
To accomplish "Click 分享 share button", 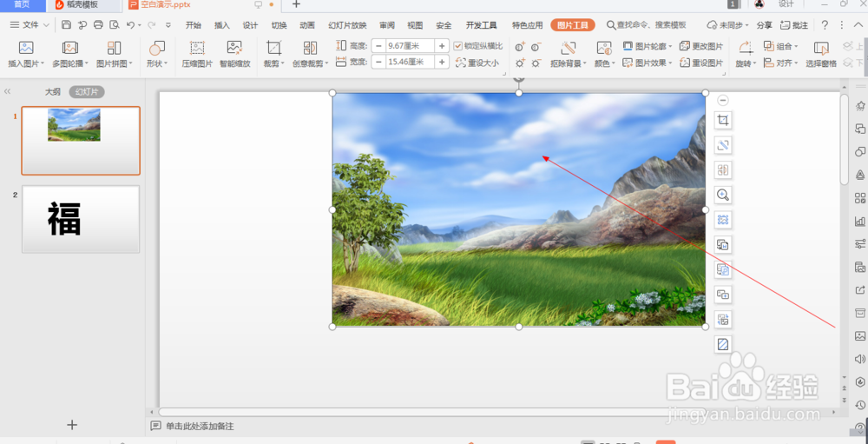I will click(765, 25).
